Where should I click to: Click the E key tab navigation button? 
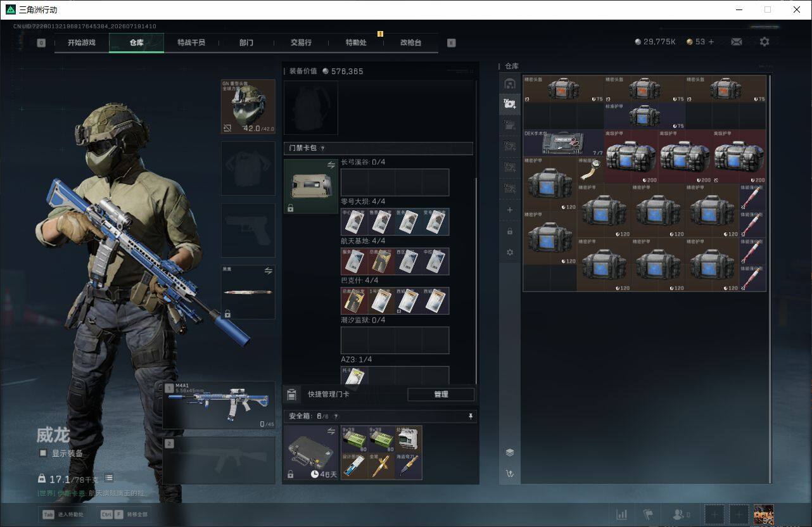point(451,42)
